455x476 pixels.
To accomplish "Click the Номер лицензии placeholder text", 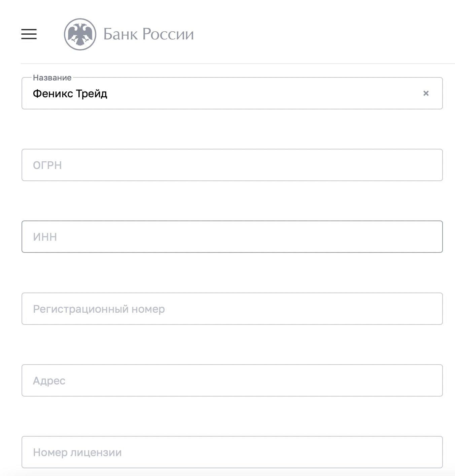I will coord(77,452).
